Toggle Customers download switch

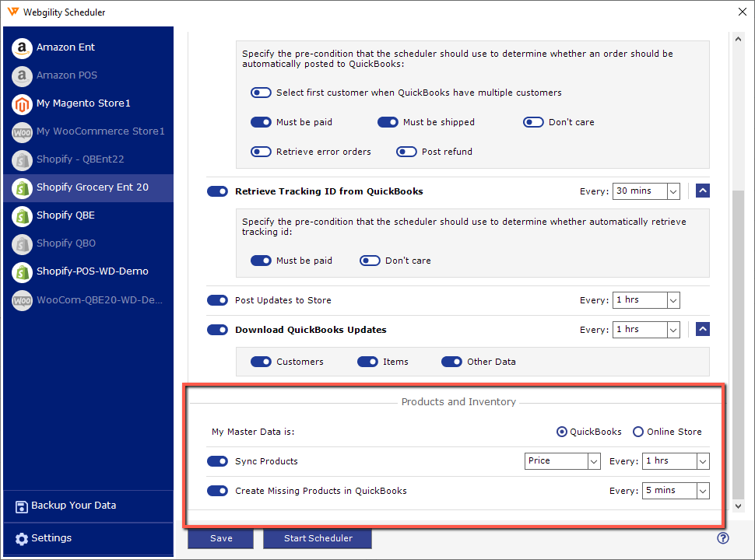coord(261,362)
